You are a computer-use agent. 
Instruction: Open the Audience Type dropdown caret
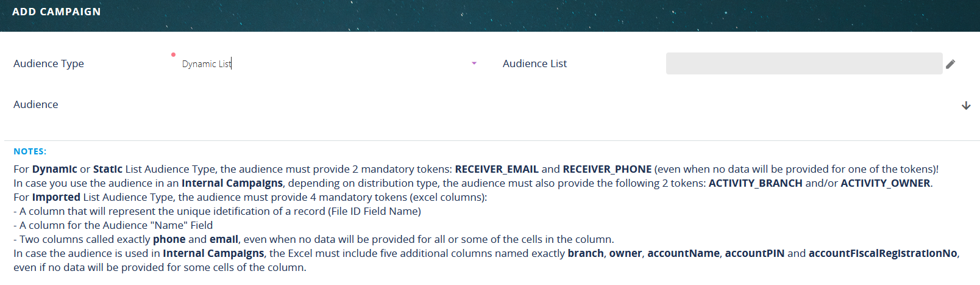474,63
